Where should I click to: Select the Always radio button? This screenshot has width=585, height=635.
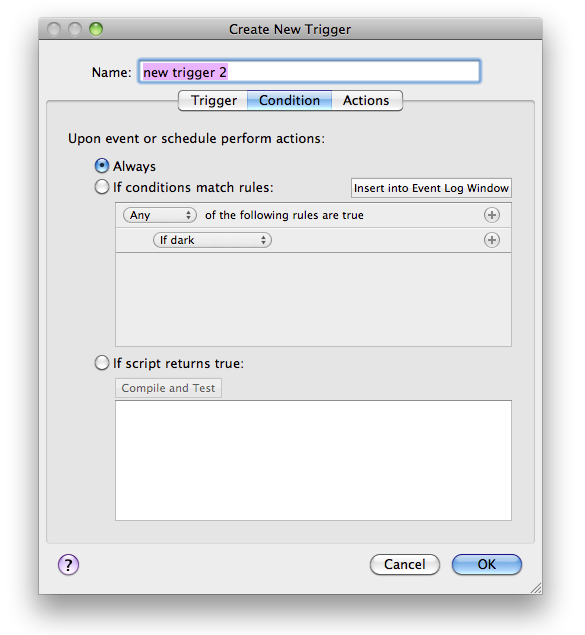coord(102,166)
